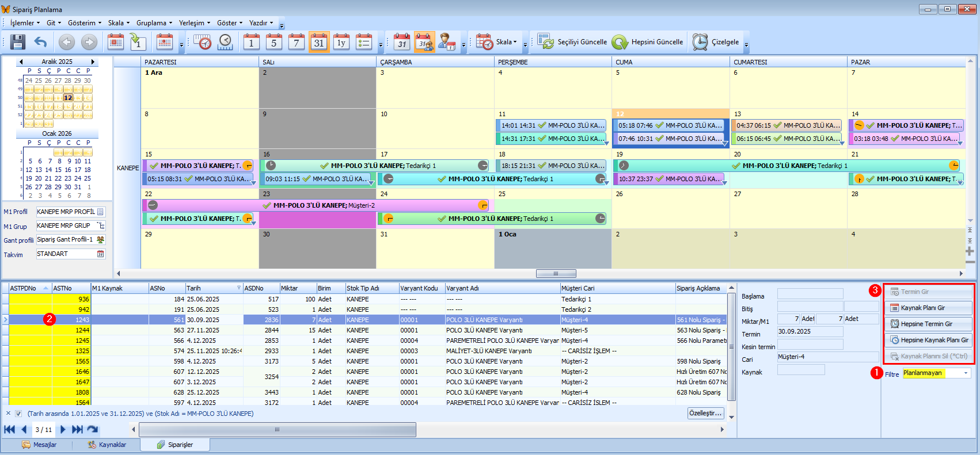Open the Çizelgele clock icon
This screenshot has height=455, width=980.
(700, 42)
